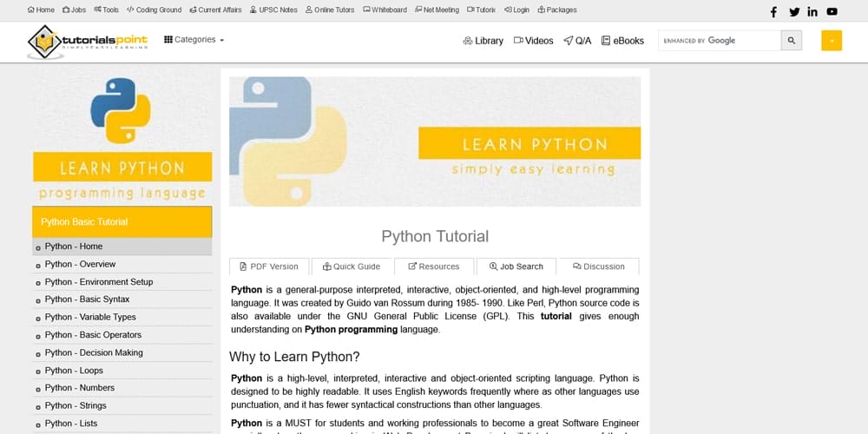Open the Q/A section

point(577,41)
